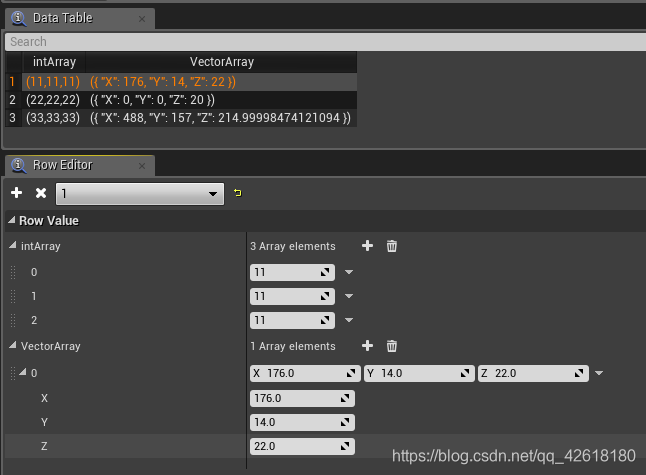
Task: Click spin arrow icon in inline X 176.0 field
Action: coord(351,373)
